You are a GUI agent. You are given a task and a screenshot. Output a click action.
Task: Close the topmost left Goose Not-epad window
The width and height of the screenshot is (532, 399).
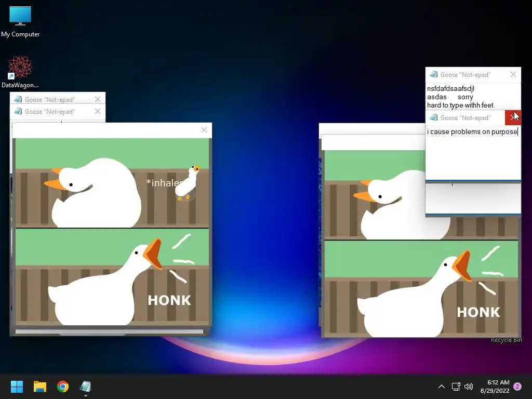pyautogui.click(x=98, y=99)
